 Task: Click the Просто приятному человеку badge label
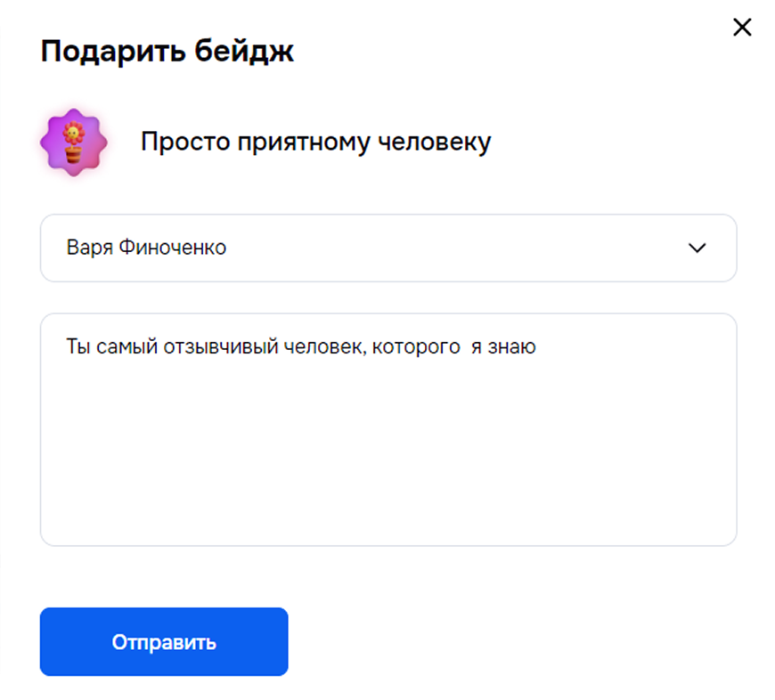click(x=315, y=142)
